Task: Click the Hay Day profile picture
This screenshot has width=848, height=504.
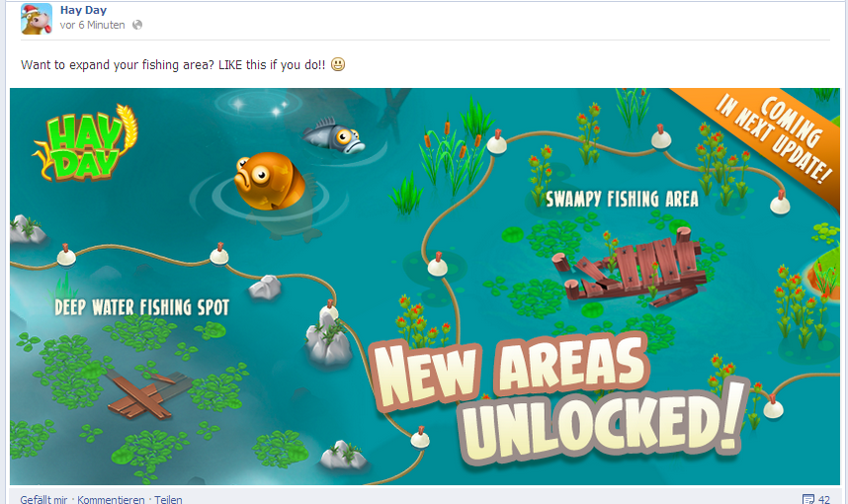Action: point(37,18)
